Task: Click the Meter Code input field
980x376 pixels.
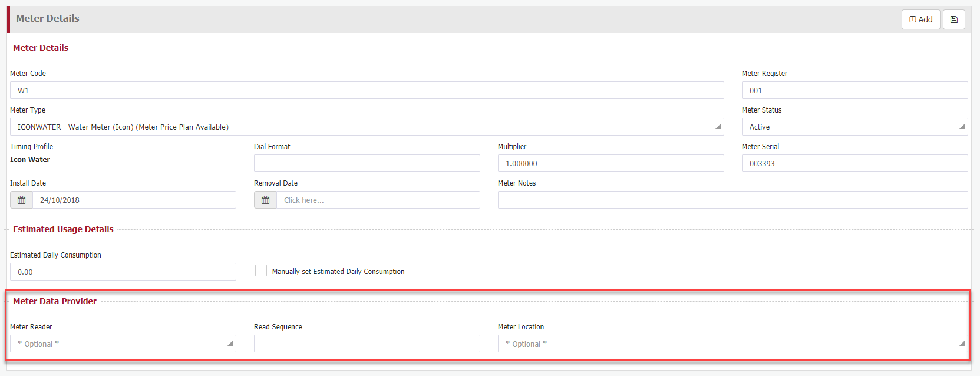Action: click(367, 90)
